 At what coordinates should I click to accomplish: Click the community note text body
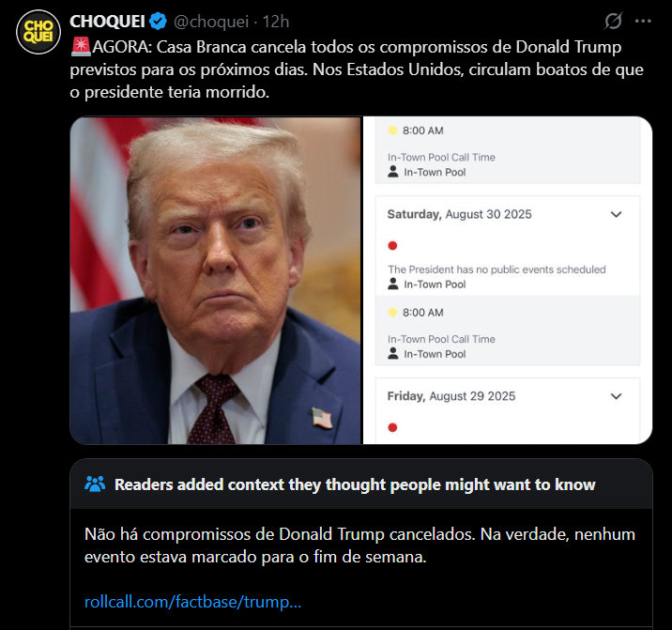359,545
